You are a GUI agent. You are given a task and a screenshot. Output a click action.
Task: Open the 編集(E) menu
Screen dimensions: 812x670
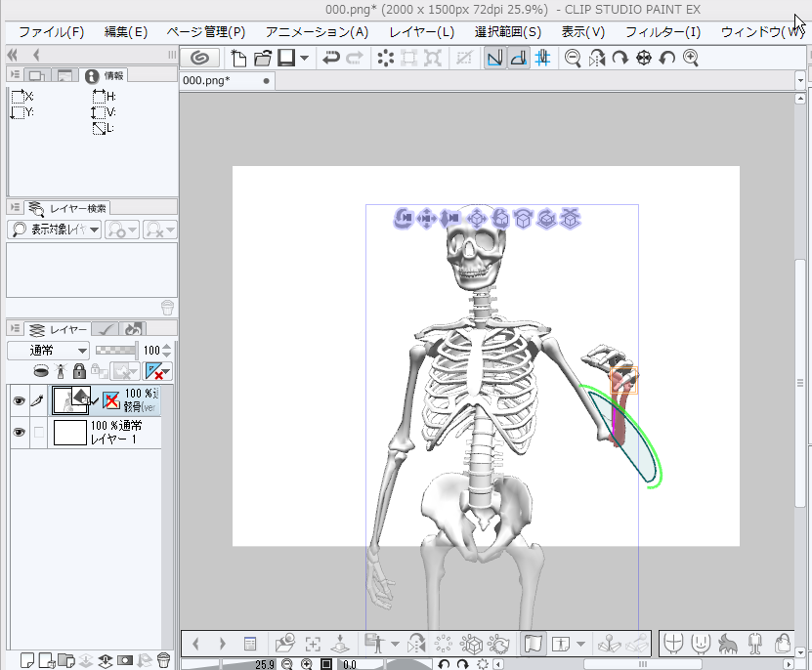click(126, 32)
